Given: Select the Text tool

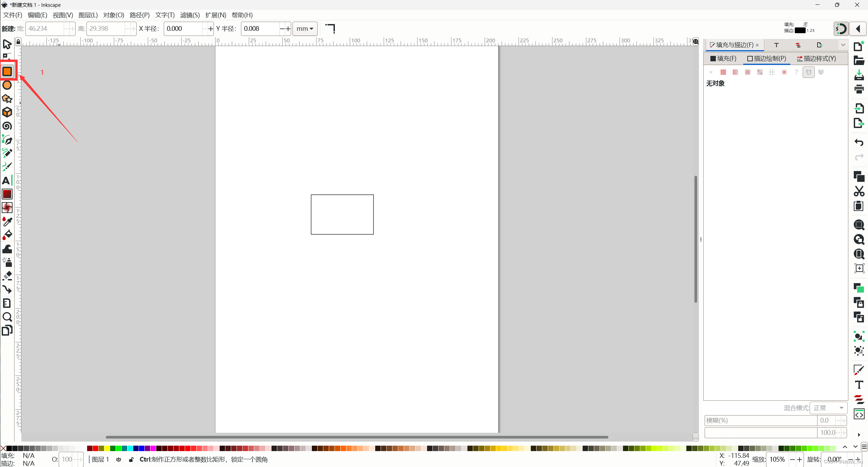Looking at the screenshot, I should [x=7, y=181].
